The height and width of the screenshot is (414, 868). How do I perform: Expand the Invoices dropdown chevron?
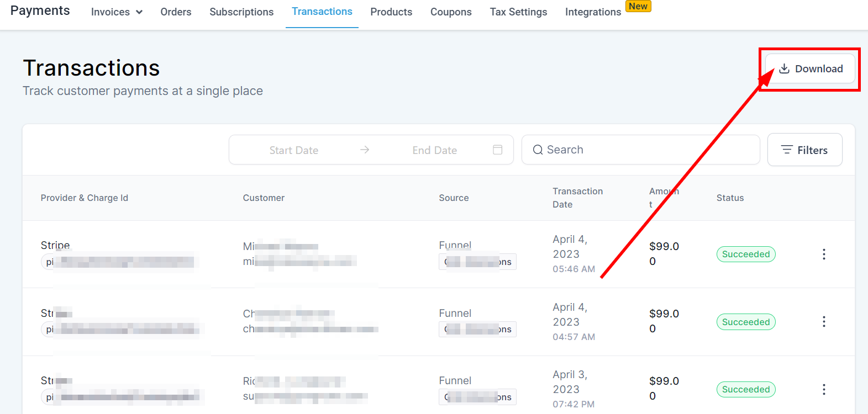(139, 12)
